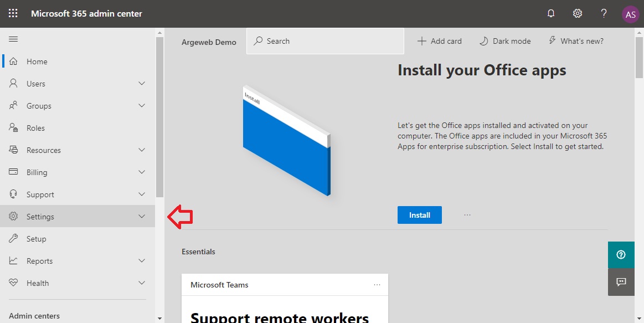
Task: Open the app launcher waffle icon
Action: (x=13, y=13)
